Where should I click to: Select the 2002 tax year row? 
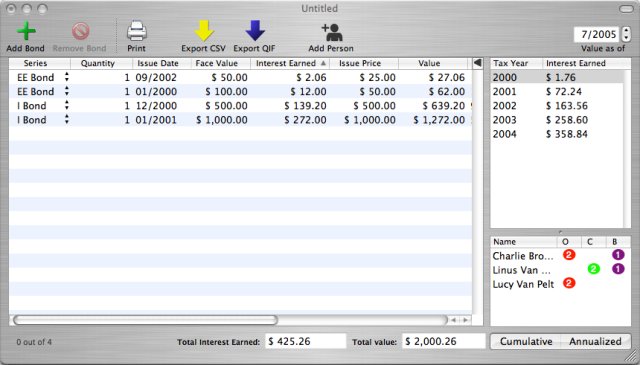[x=557, y=106]
